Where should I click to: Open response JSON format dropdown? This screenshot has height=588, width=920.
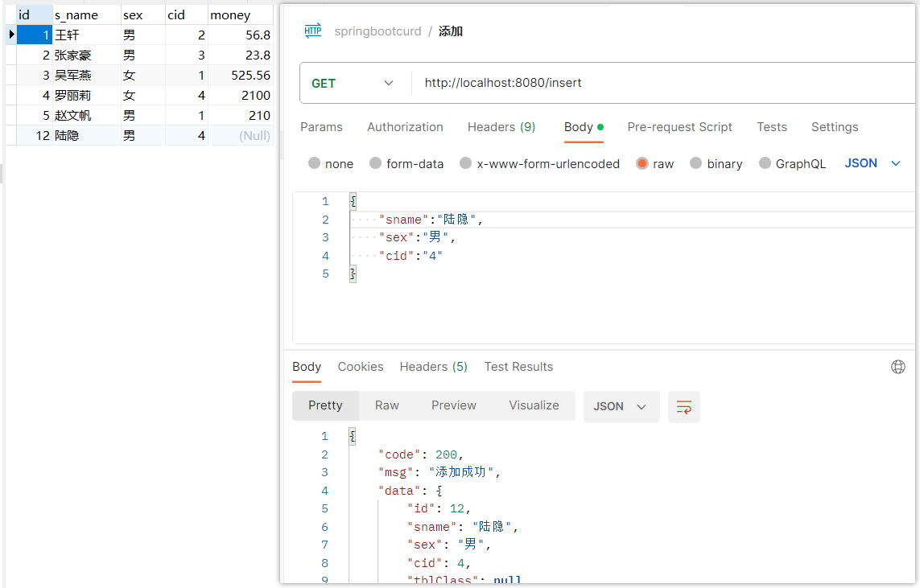[621, 407]
